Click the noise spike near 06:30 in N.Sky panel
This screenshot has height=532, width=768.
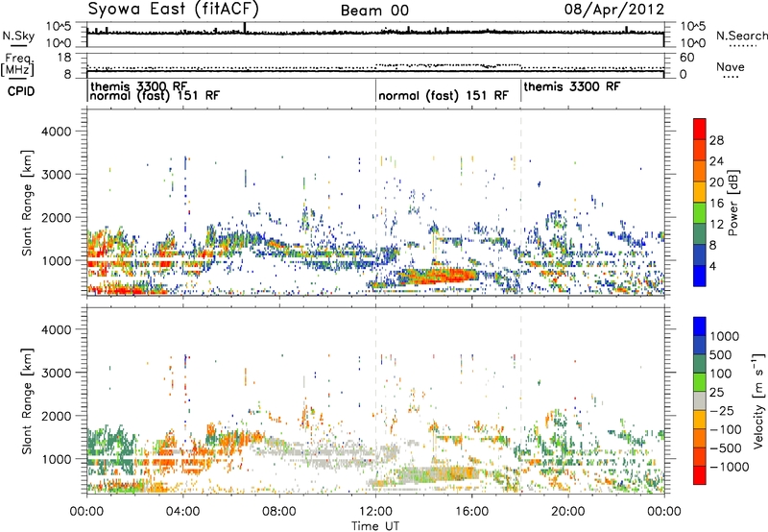coord(245,28)
